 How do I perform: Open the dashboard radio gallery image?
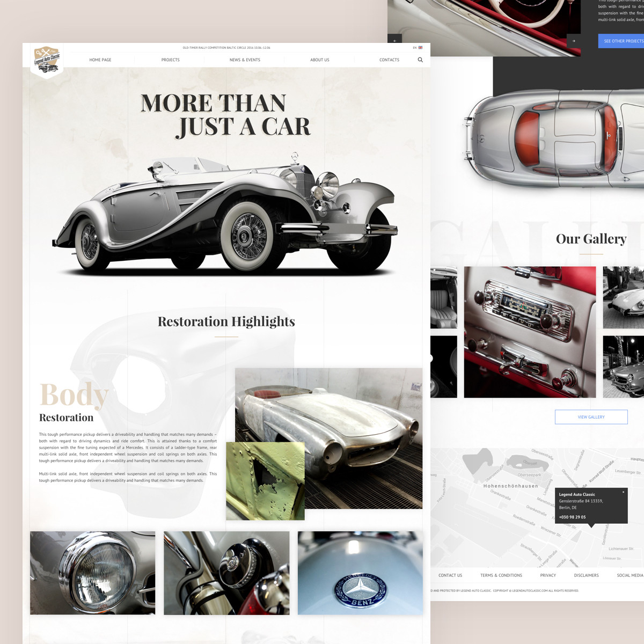[530, 332]
